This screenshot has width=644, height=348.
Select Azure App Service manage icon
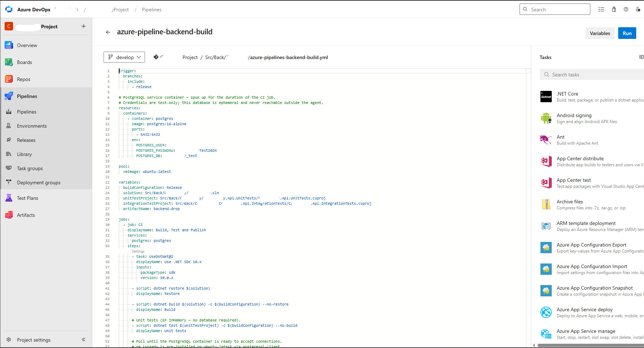[546, 334]
